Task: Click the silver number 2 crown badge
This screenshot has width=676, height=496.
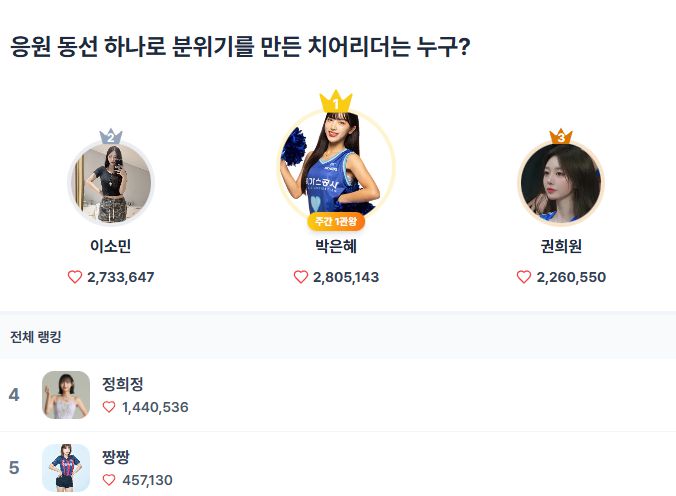Action: click(x=111, y=136)
